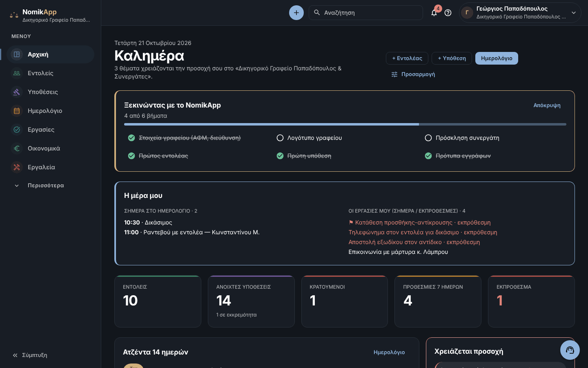Click the + Εντολέας button

point(407,58)
